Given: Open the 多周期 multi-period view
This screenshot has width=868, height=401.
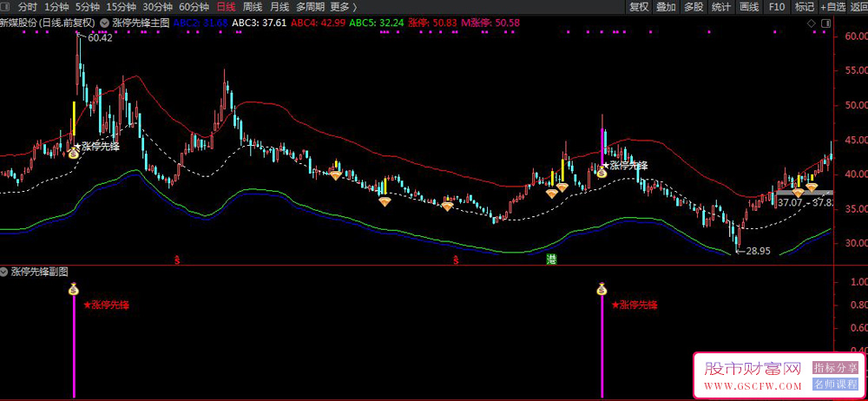Looking at the screenshot, I should [309, 7].
